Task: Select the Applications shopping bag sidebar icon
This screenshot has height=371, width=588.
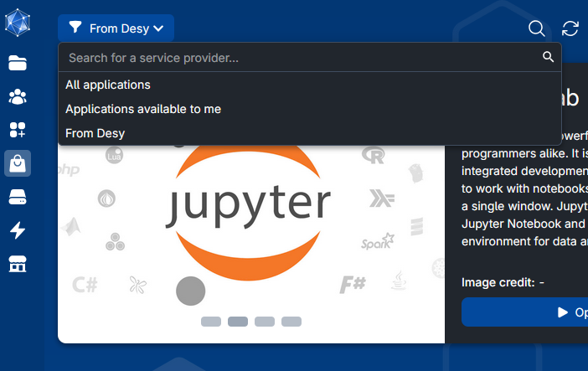Action: click(18, 163)
